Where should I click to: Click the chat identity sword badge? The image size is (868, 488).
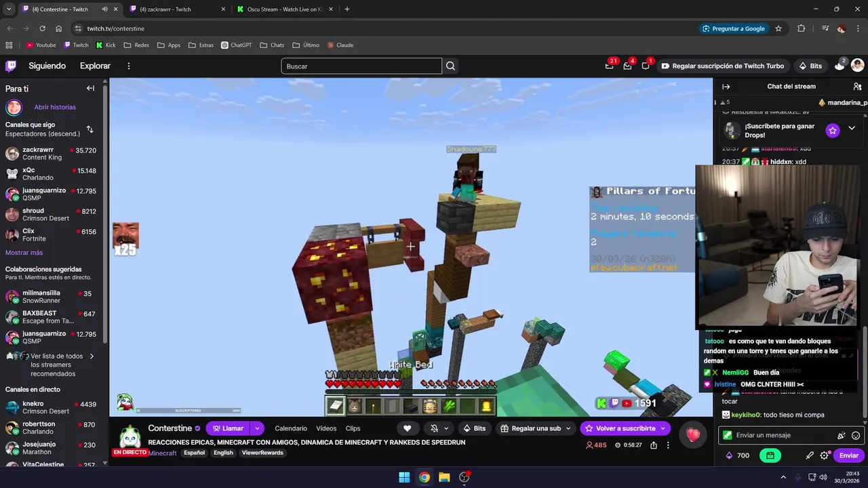[x=728, y=435]
